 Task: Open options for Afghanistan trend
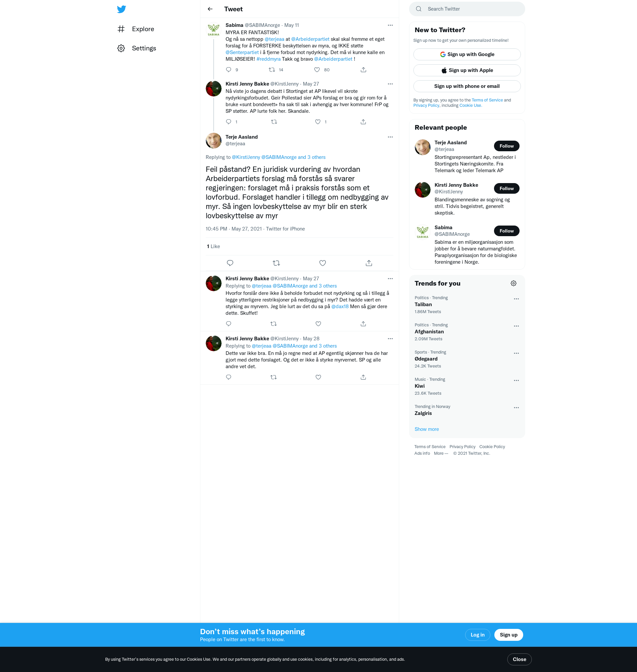pyautogui.click(x=516, y=326)
